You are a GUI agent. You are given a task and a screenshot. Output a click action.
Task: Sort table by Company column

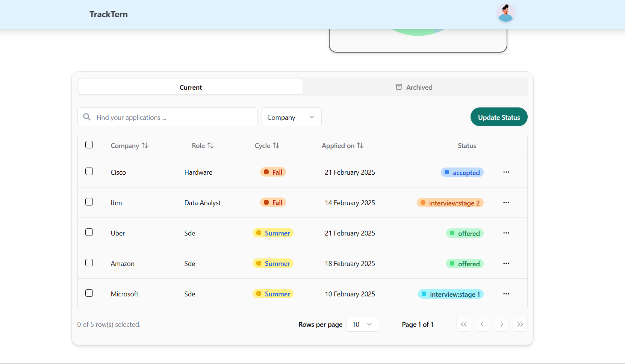(129, 145)
